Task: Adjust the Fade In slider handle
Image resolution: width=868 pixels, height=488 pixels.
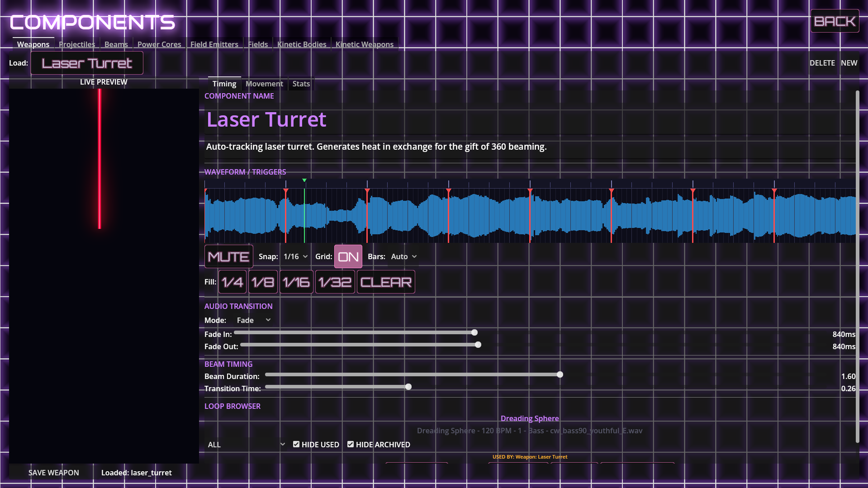Action: click(474, 332)
